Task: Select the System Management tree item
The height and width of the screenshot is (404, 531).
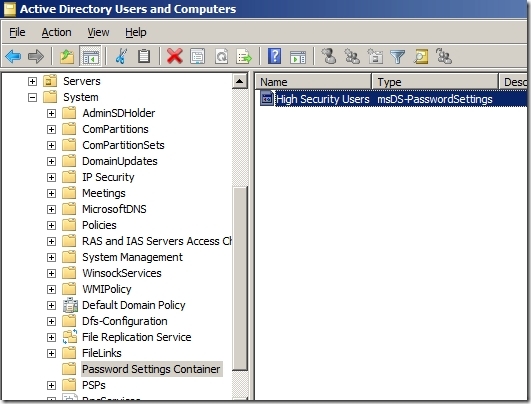Action: [132, 257]
